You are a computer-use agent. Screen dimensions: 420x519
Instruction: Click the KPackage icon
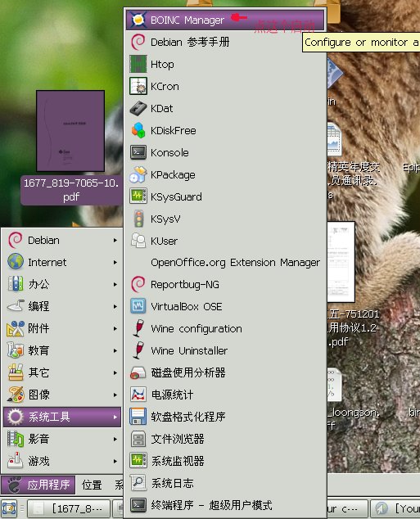pyautogui.click(x=138, y=174)
